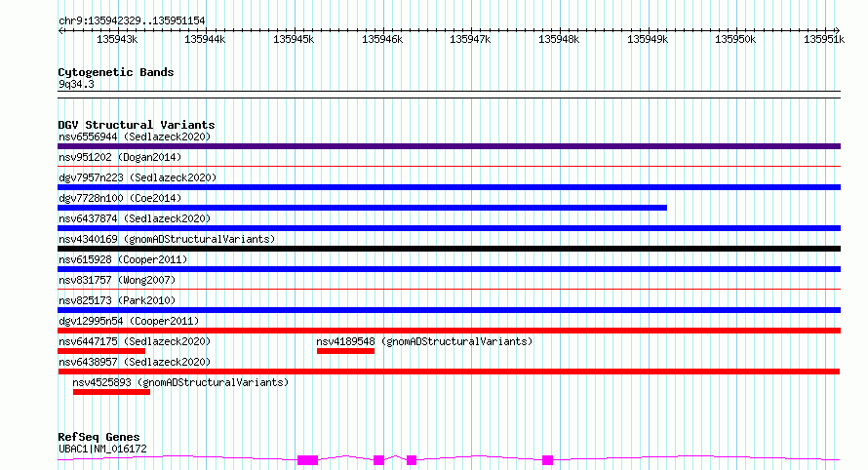This screenshot has width=868, height=470.
Task: Click the third magenta UBAC1 exon block
Action: point(412,460)
